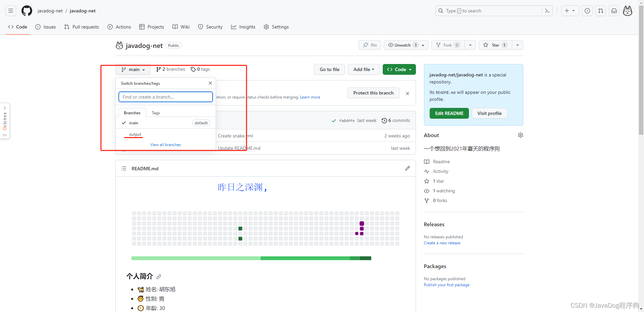Open the notifications inbox icon

(614, 10)
